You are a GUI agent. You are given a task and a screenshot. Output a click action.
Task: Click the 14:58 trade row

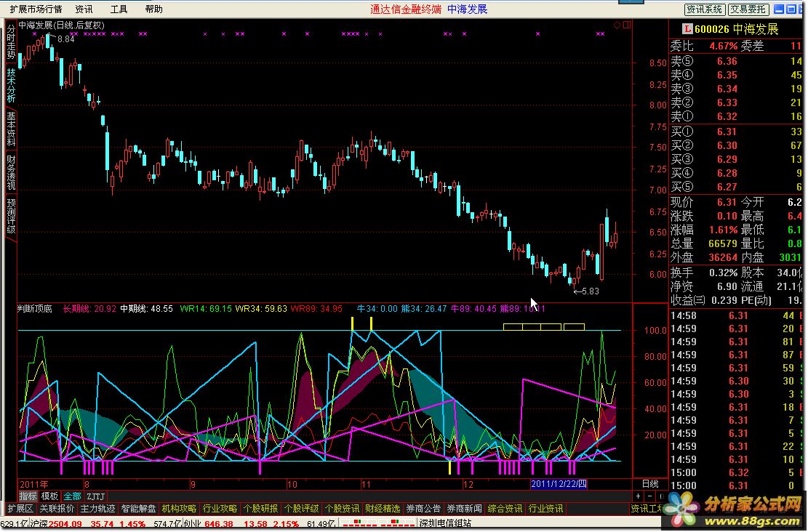[737, 315]
